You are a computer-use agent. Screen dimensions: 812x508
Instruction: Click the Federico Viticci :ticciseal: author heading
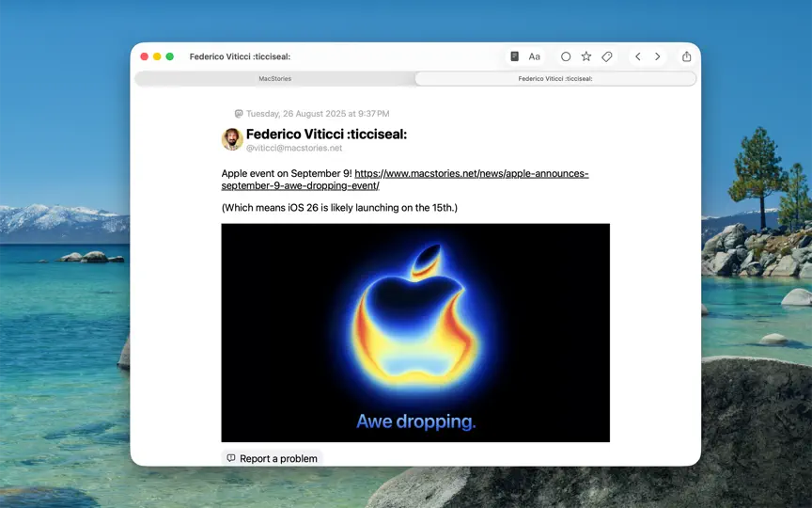326,135
